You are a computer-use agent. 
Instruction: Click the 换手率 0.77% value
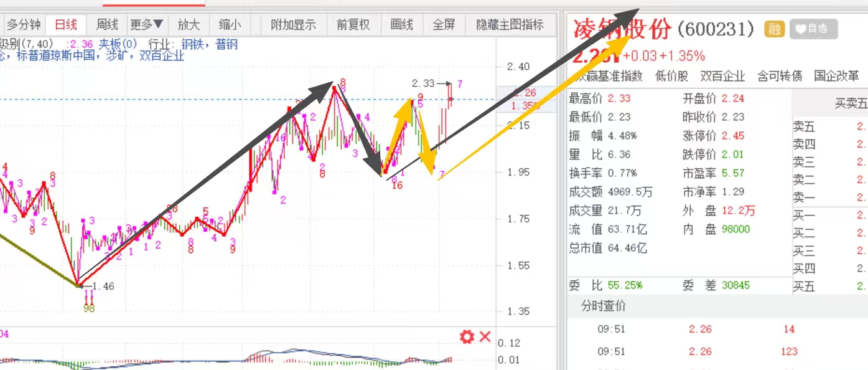pyautogui.click(x=622, y=173)
